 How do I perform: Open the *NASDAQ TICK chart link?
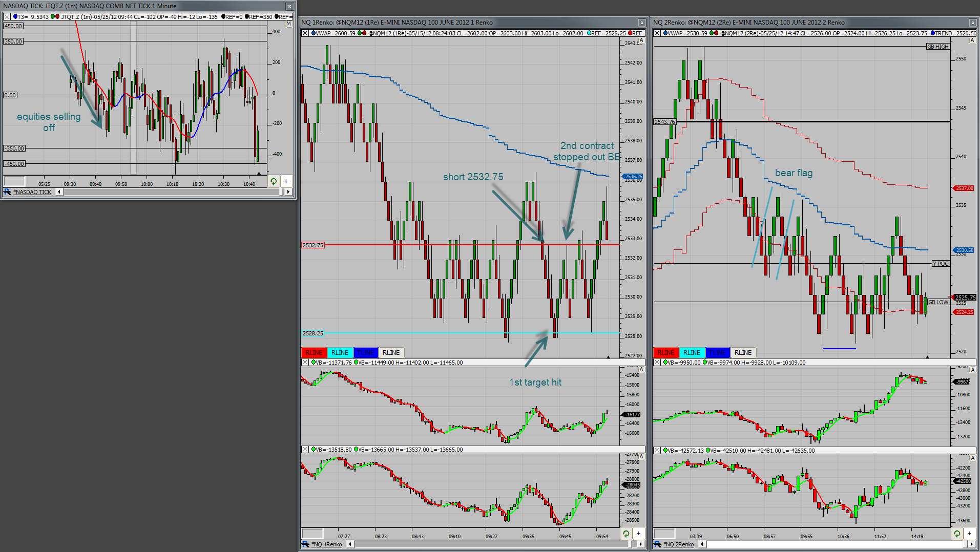32,192
